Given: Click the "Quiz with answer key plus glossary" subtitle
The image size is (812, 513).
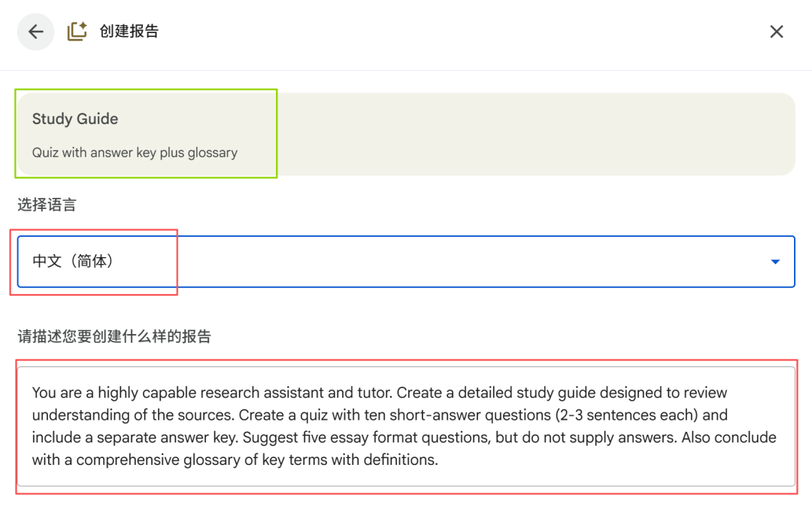Looking at the screenshot, I should pyautogui.click(x=135, y=153).
